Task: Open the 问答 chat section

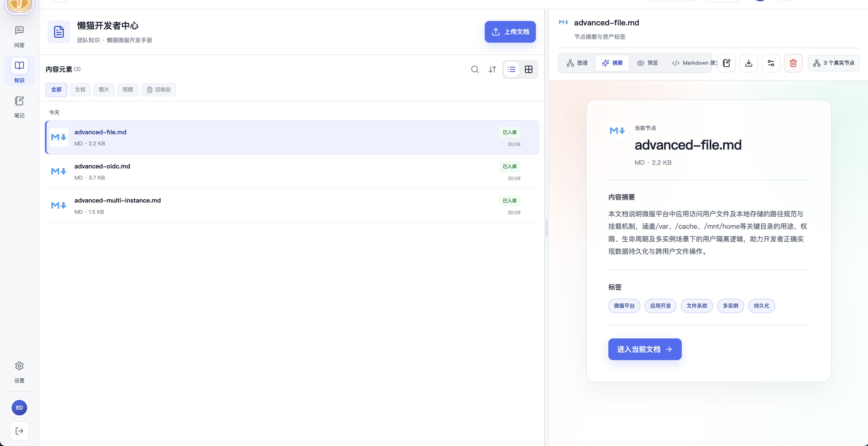Action: click(x=19, y=36)
